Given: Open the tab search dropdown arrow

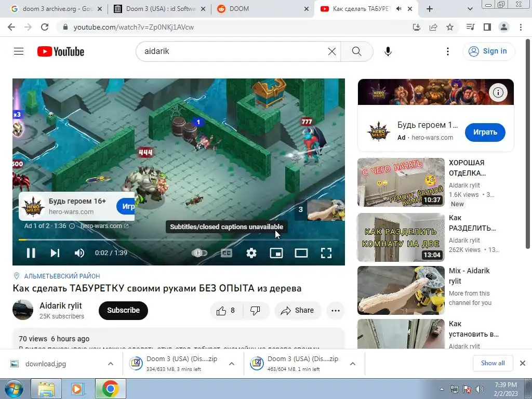Looking at the screenshot, I should point(470,9).
